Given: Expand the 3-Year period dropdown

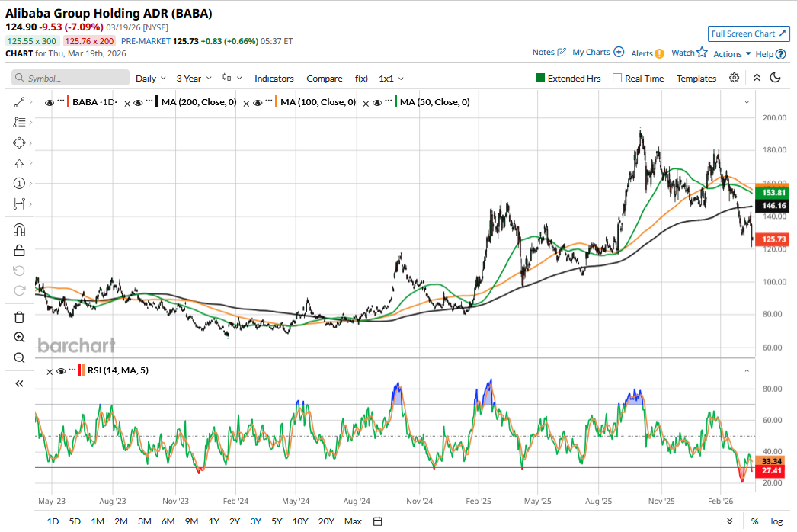Looking at the screenshot, I should pos(194,79).
